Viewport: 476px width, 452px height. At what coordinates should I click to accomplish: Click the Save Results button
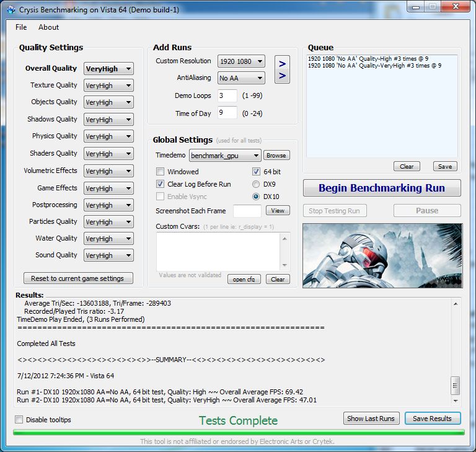(x=432, y=419)
